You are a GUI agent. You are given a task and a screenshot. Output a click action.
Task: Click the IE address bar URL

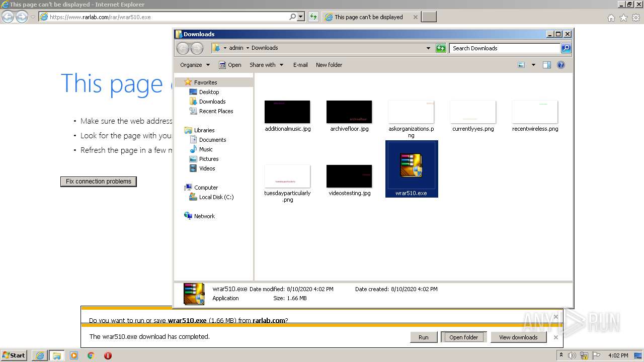[100, 17]
